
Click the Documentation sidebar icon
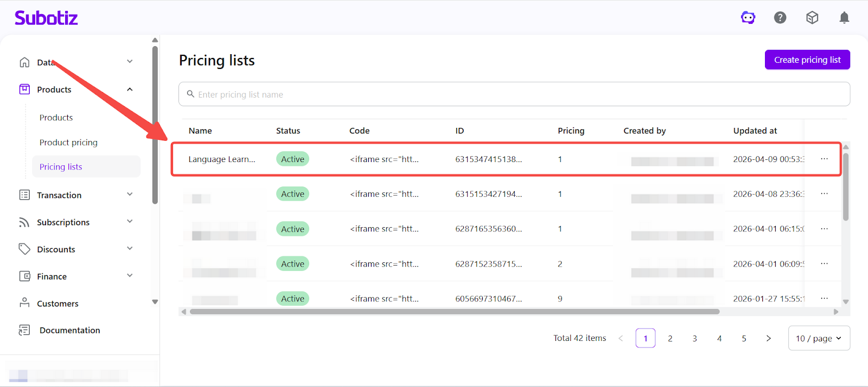(x=24, y=330)
